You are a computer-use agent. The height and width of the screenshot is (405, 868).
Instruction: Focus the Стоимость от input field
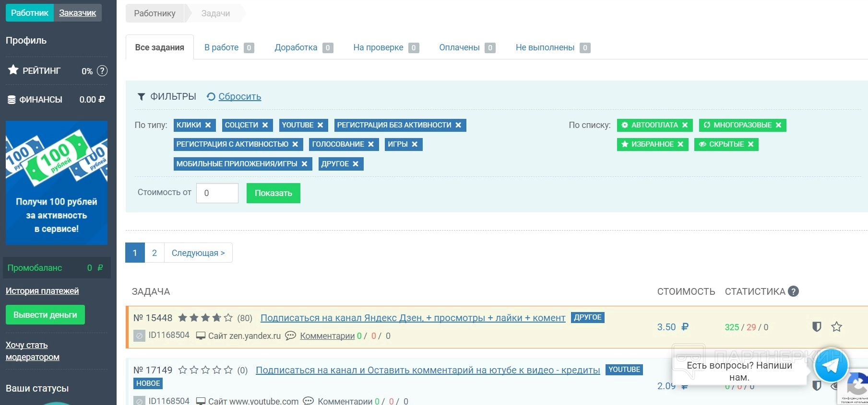pyautogui.click(x=217, y=193)
